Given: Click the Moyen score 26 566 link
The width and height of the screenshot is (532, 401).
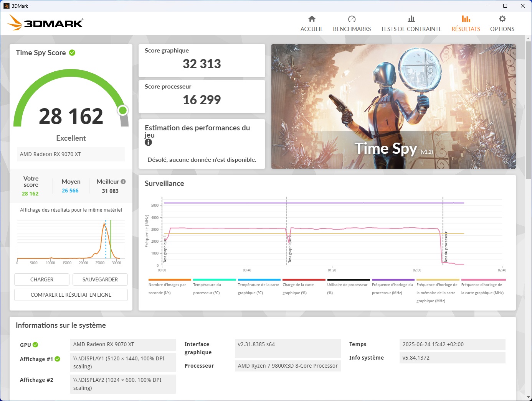Looking at the screenshot, I should (x=70, y=191).
